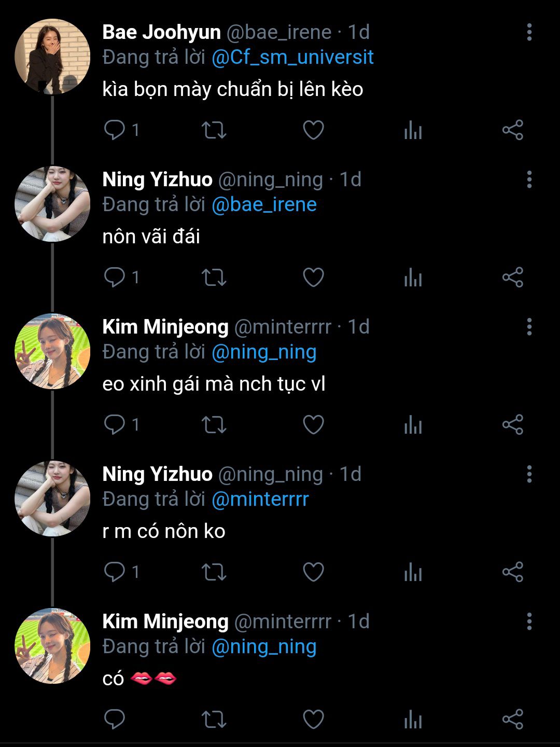Share the "nôn vãi đái" tweet

pyautogui.click(x=512, y=277)
